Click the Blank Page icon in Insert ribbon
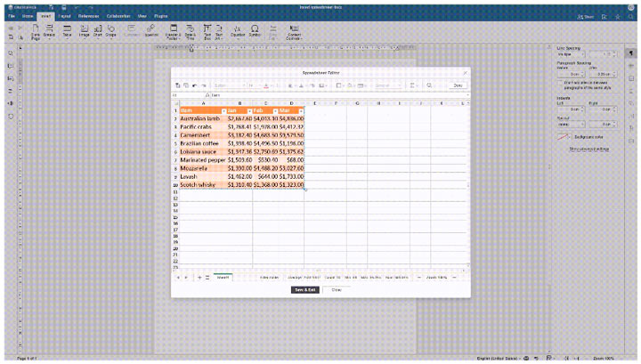This screenshot has width=641, height=364. (x=36, y=31)
